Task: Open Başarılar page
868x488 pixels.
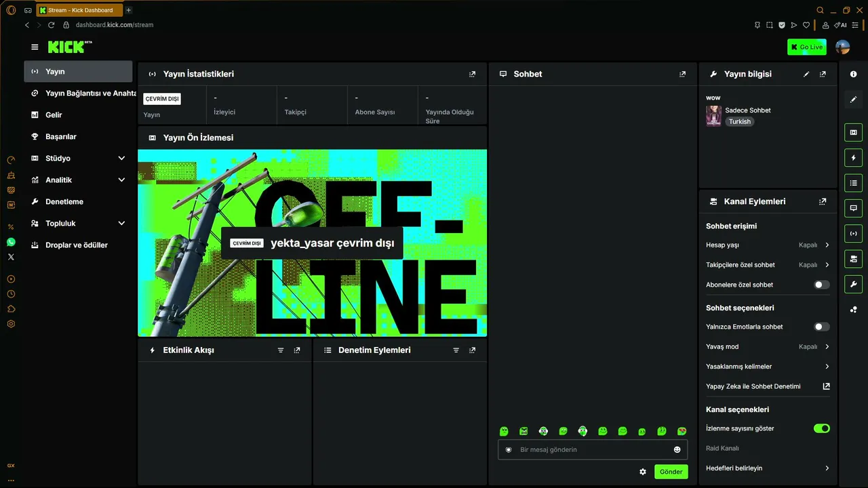Action: click(x=78, y=136)
